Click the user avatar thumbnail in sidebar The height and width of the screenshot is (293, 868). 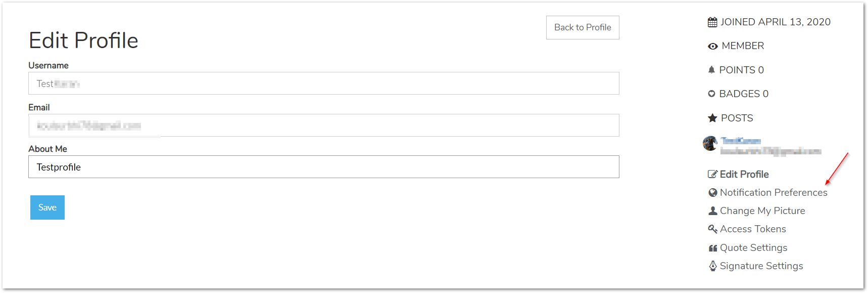click(710, 143)
